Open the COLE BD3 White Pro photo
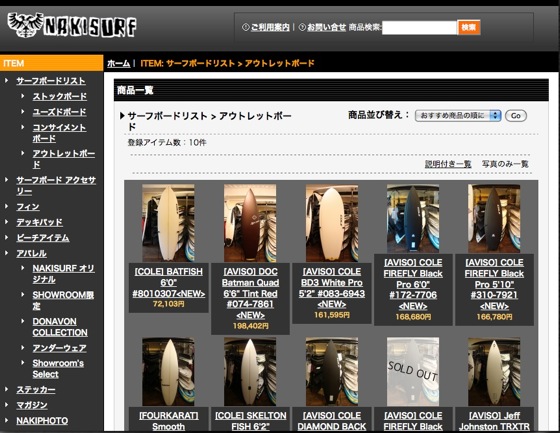 pyautogui.click(x=332, y=223)
